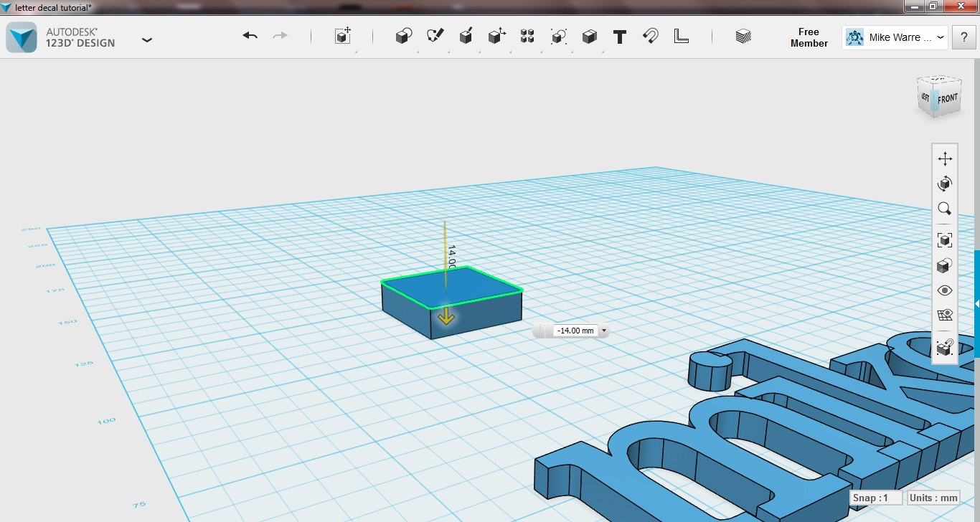
Task: Open the Help question mark button
Action: (963, 37)
